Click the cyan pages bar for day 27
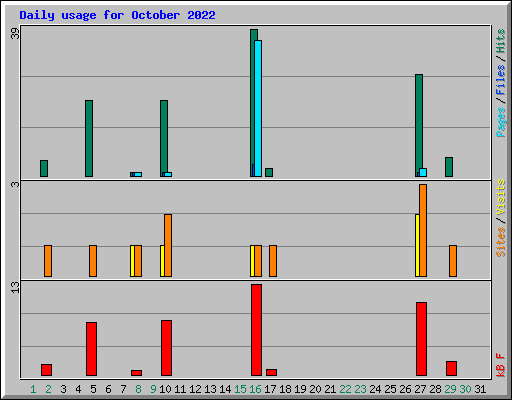The height and width of the screenshot is (400, 512). (x=423, y=172)
